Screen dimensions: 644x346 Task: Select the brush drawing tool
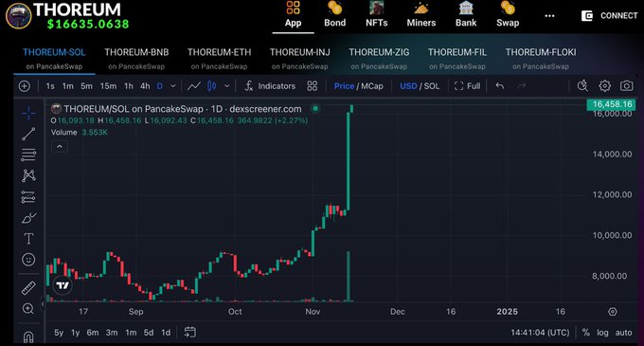(28, 218)
